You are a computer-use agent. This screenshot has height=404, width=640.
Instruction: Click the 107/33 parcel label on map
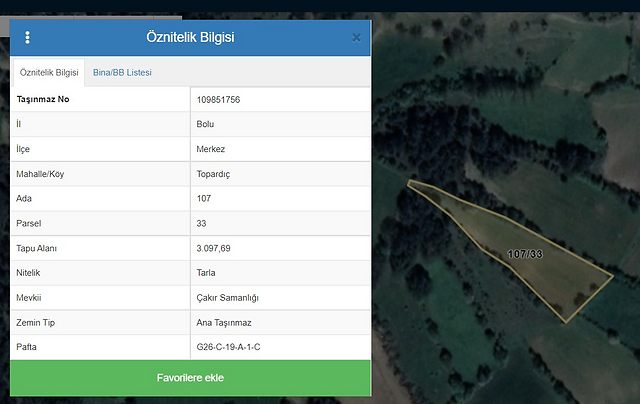pos(524,255)
